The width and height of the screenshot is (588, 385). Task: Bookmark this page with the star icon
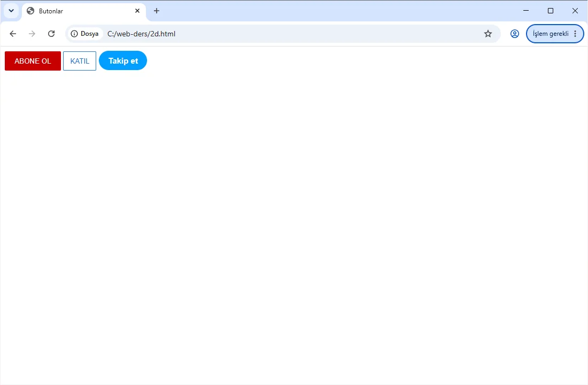point(488,34)
